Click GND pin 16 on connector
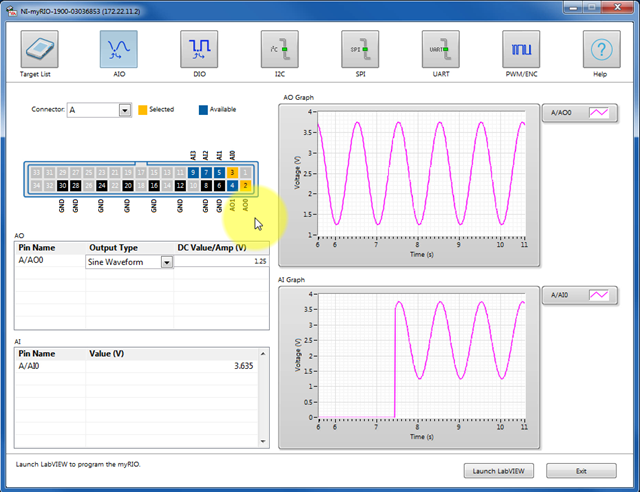The height and width of the screenshot is (492, 640). click(x=154, y=186)
